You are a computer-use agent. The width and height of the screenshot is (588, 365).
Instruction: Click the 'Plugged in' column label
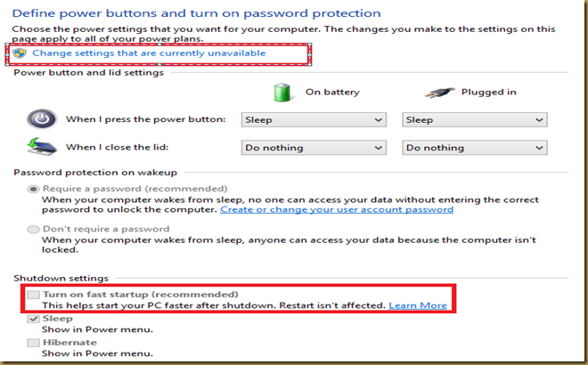491,92
